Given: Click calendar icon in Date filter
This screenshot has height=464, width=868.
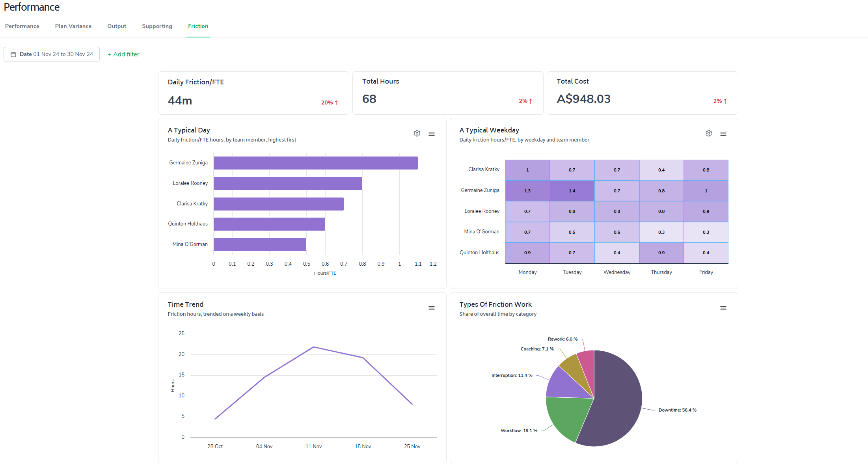Looking at the screenshot, I should (13, 54).
